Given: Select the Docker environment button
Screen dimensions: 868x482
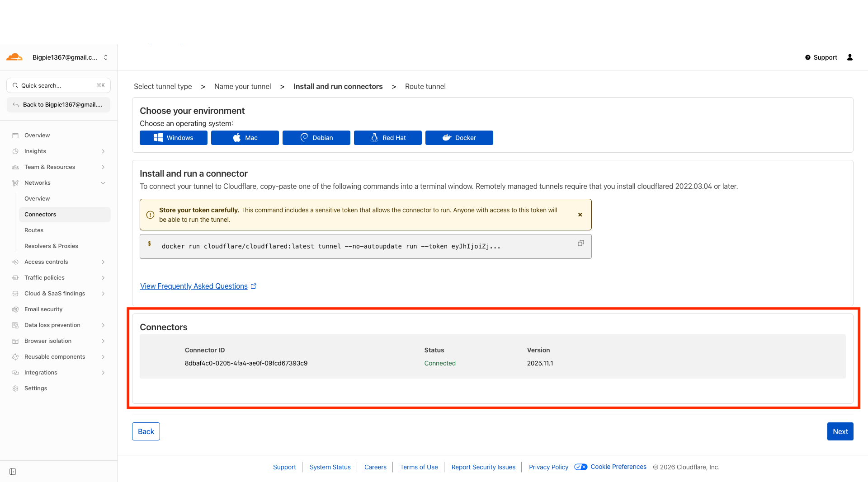Looking at the screenshot, I should pos(459,138).
